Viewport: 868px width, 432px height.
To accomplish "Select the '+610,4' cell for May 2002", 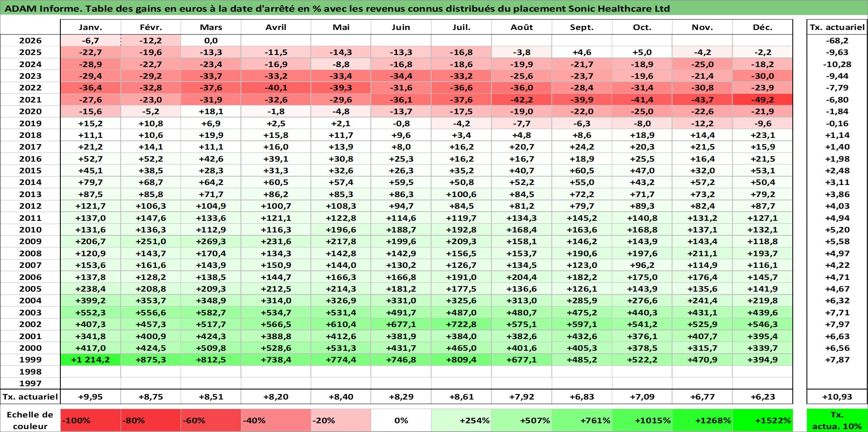I will [x=341, y=324].
